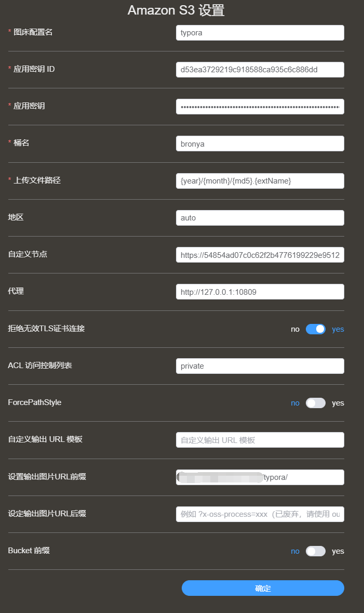Click the 设定输出图片URL后缀 input field
The width and height of the screenshot is (364, 613).
coord(260,514)
